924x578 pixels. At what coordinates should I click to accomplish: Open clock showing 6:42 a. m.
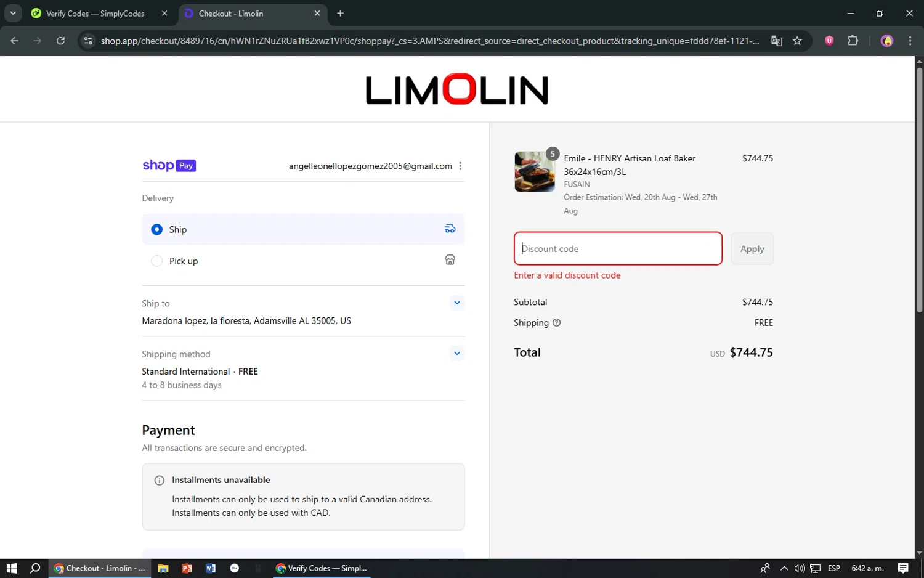(x=867, y=568)
